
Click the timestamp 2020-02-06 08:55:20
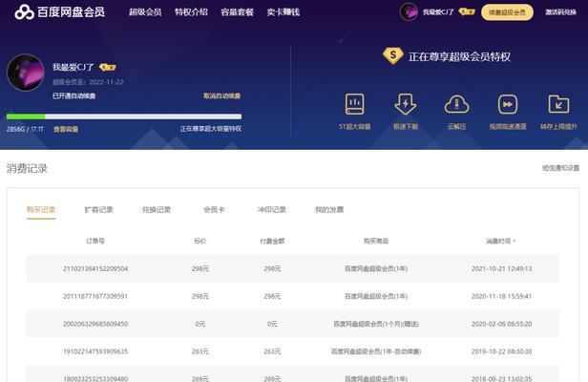click(x=501, y=324)
